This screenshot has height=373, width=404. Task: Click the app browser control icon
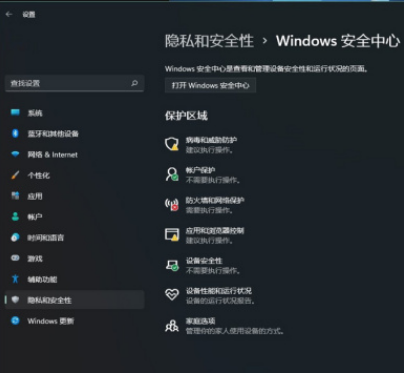click(x=172, y=235)
